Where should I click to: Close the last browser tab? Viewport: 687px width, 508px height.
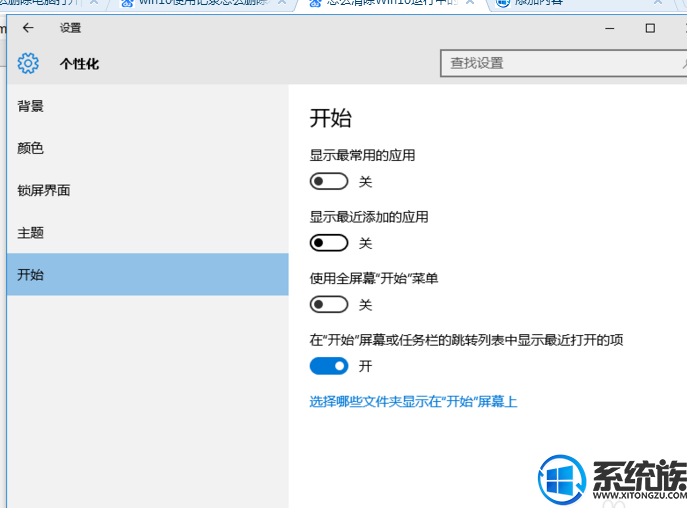tap(658, 3)
